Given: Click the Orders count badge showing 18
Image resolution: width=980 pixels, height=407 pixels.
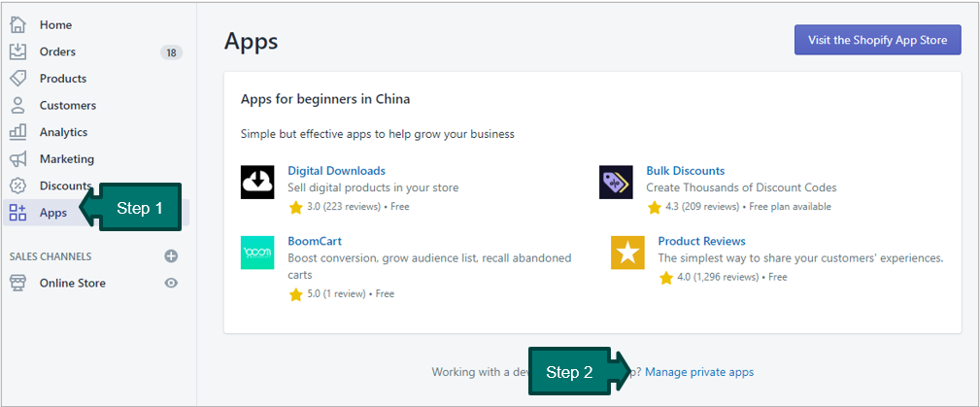Looking at the screenshot, I should (x=171, y=52).
